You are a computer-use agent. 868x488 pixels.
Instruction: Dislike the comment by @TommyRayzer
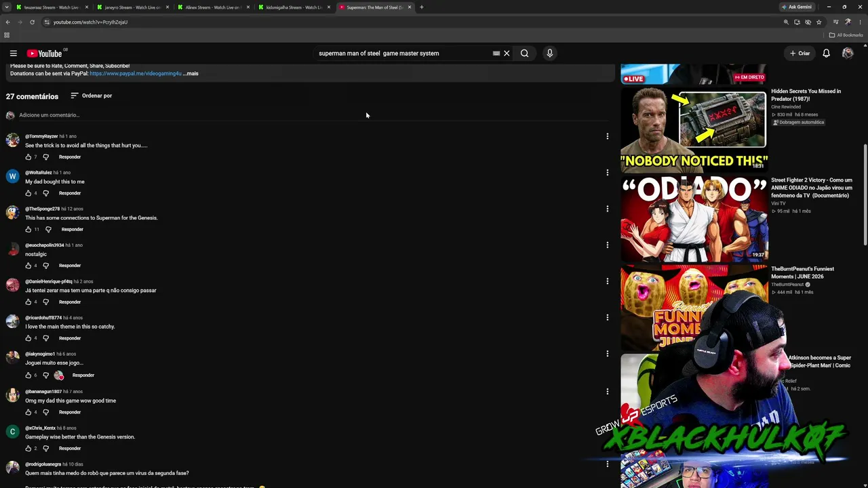point(46,157)
